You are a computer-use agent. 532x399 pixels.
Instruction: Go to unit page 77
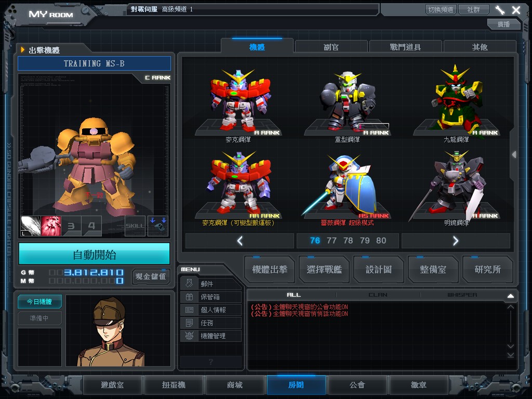click(x=331, y=241)
